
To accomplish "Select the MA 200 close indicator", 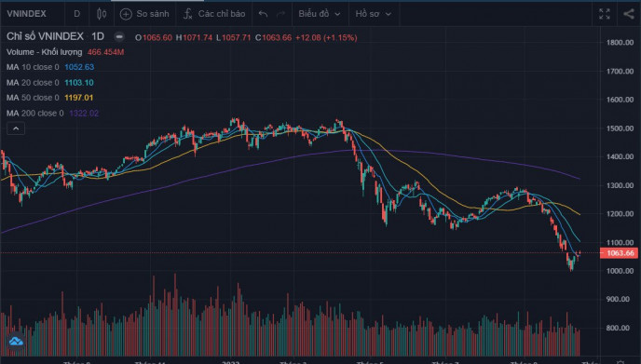I will coord(35,114).
